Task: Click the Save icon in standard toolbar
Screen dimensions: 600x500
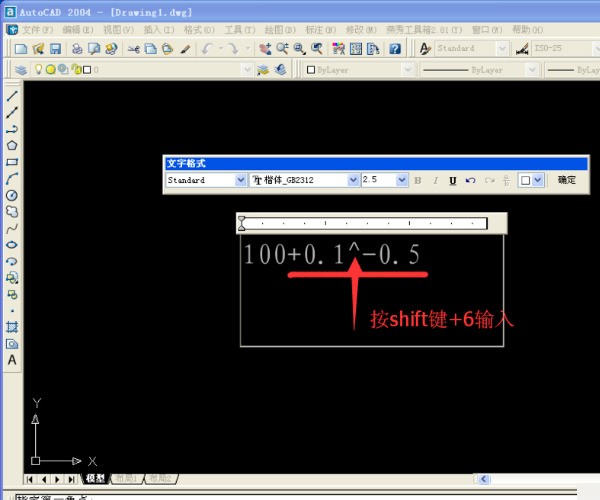Action: [x=56, y=48]
